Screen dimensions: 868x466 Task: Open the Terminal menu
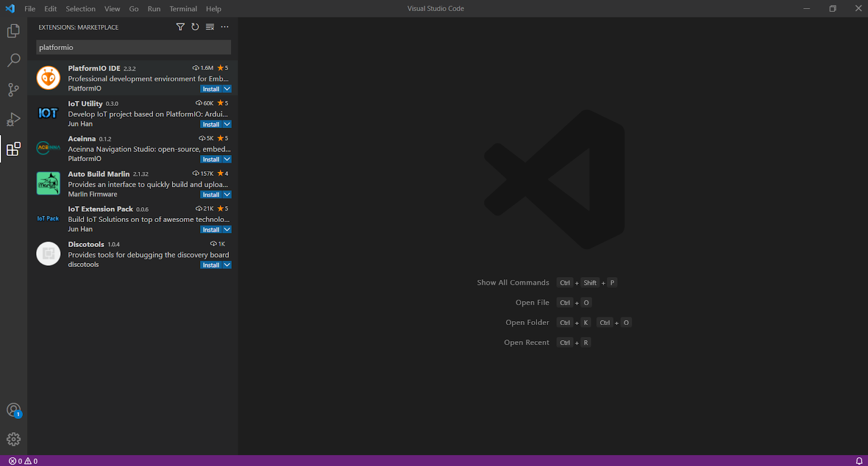[x=183, y=9]
